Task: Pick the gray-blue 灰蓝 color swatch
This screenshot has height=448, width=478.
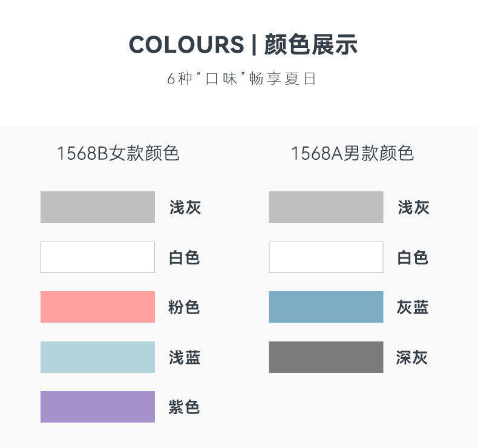Action: pyautogui.click(x=326, y=307)
